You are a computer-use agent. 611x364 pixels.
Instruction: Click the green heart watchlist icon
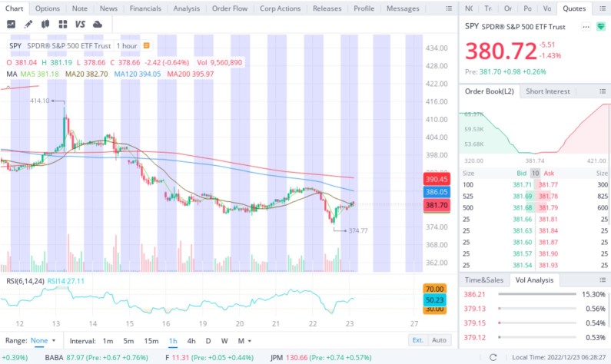coord(601,26)
